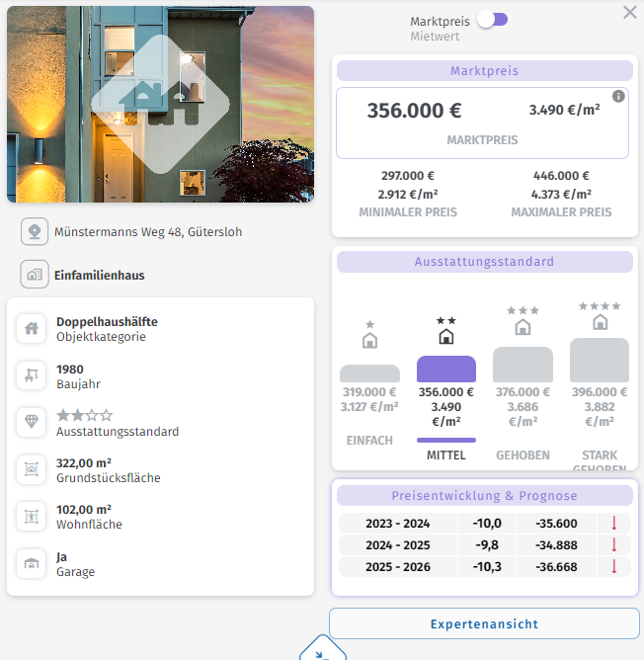Click the -36.668 forecast cell
This screenshot has width=644, height=660.
click(x=556, y=567)
